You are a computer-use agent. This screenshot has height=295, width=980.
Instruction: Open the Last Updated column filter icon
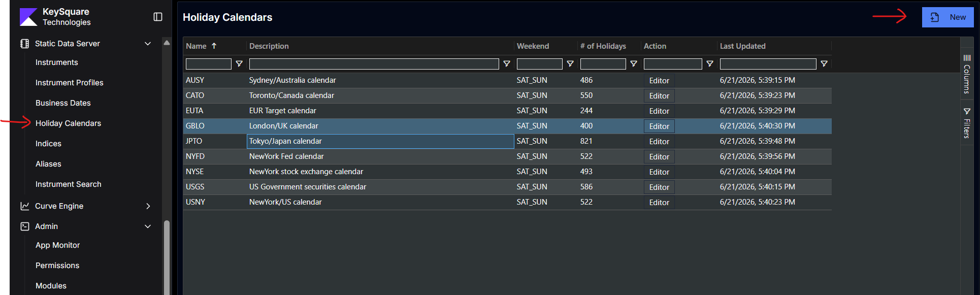pyautogui.click(x=824, y=64)
